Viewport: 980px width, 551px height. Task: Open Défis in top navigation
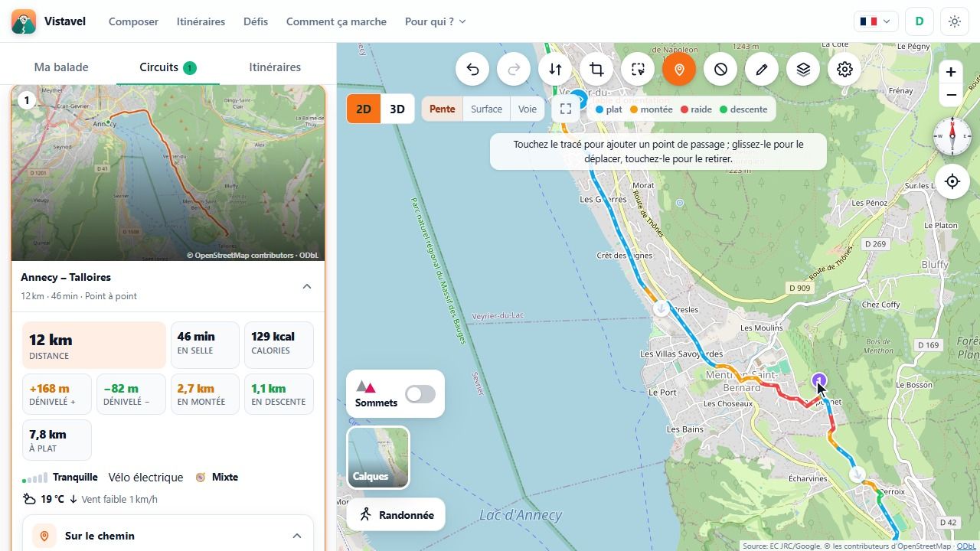(256, 21)
